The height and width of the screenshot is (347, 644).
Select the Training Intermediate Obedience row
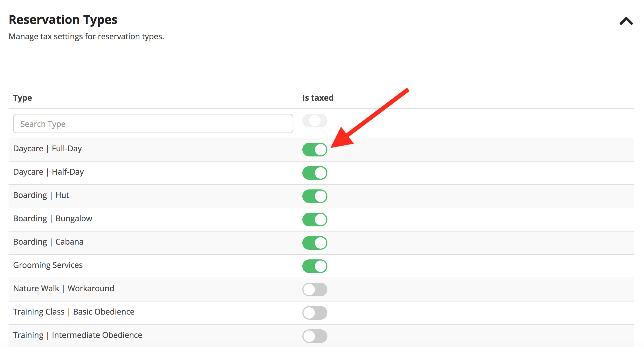pos(78,335)
